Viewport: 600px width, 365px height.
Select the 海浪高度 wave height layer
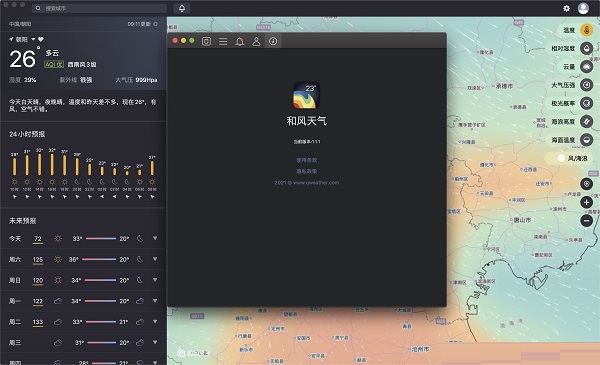[586, 122]
